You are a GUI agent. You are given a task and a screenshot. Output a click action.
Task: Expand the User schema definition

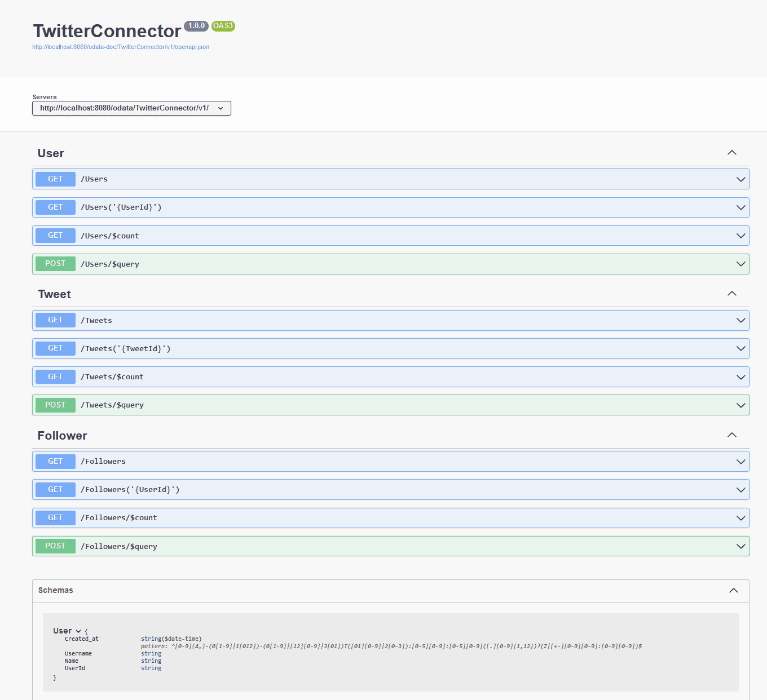(x=78, y=631)
